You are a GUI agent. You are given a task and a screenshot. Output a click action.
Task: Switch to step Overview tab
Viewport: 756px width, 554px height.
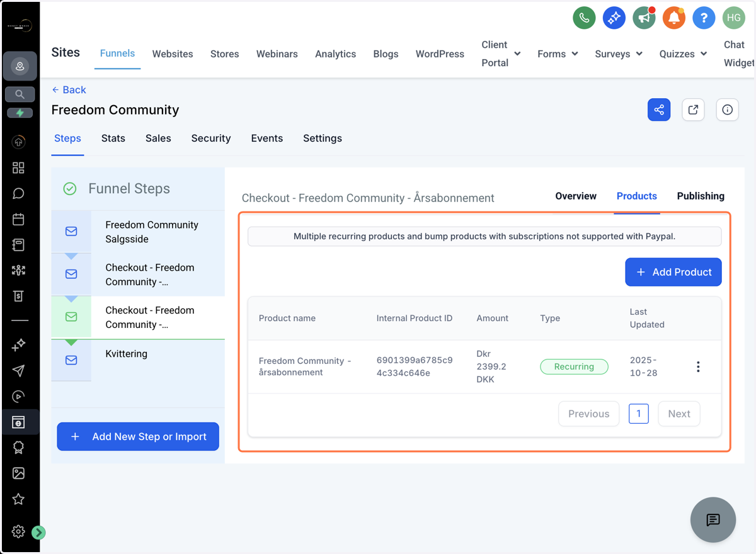tap(576, 196)
